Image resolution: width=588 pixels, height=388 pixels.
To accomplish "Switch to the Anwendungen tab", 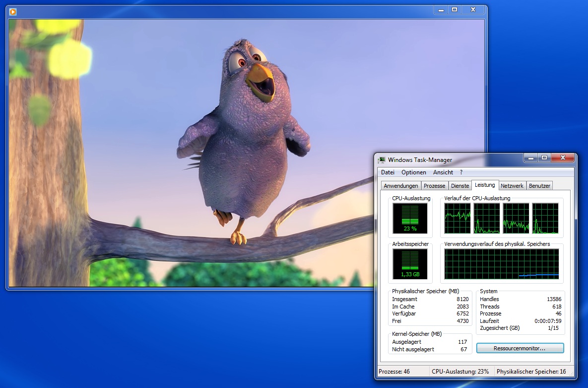I will click(x=400, y=186).
